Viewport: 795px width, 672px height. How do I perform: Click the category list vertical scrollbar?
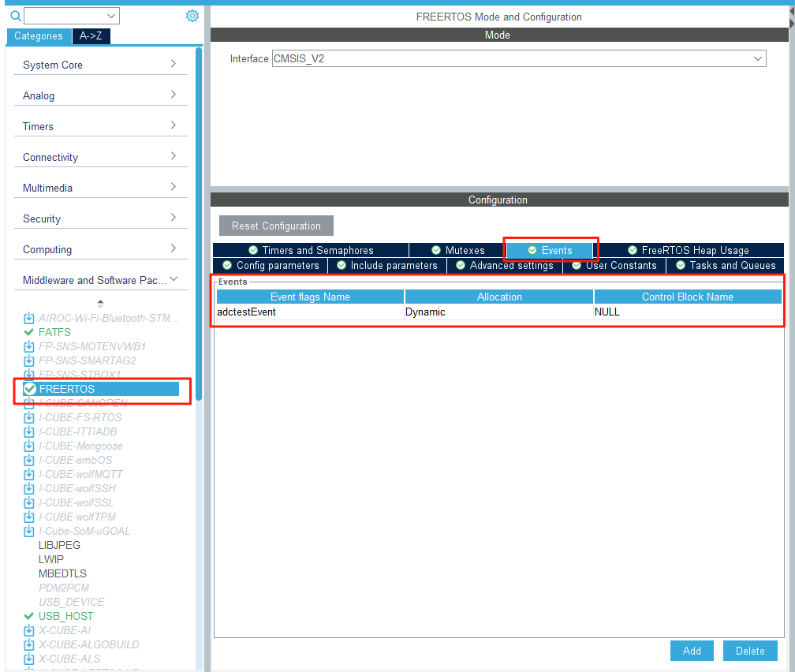tap(199, 223)
